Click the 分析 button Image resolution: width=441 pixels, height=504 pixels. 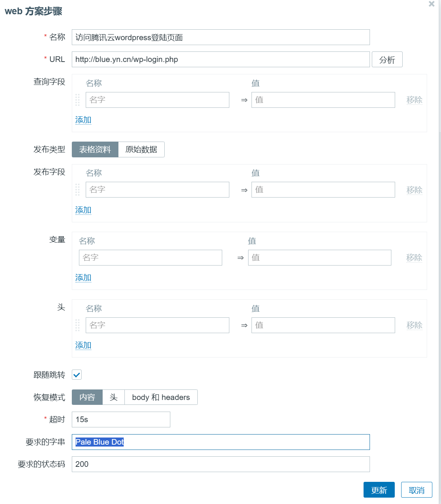pyautogui.click(x=387, y=59)
